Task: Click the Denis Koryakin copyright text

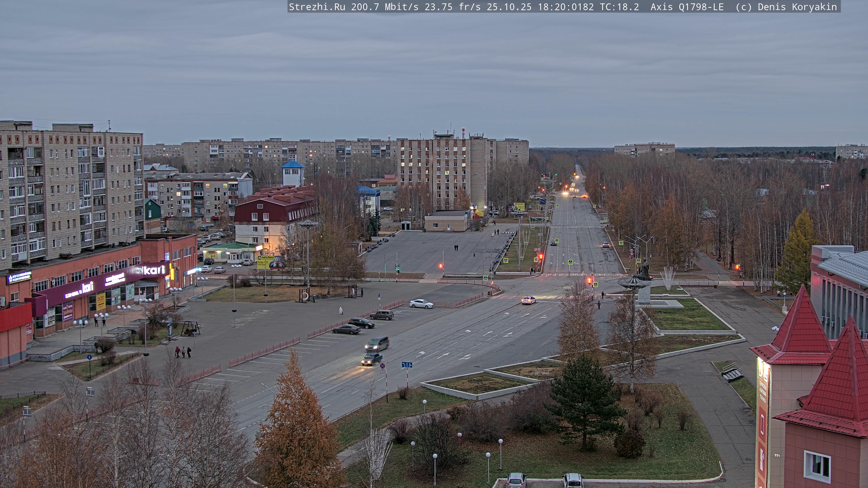Action: 797,7
